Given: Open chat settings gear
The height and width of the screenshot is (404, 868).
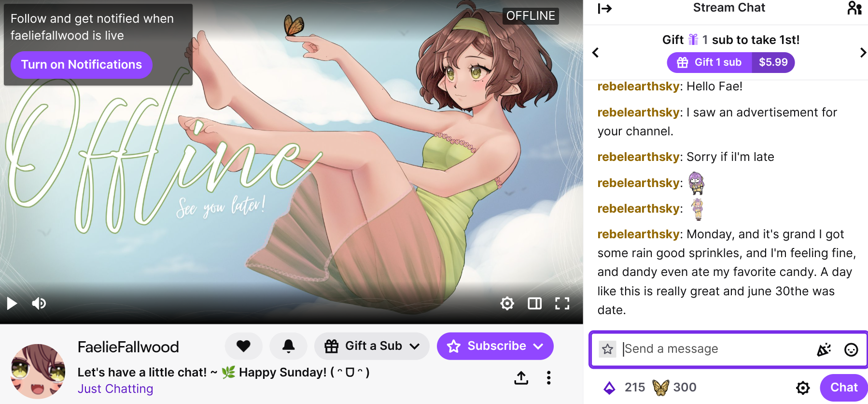Looking at the screenshot, I should [x=803, y=388].
